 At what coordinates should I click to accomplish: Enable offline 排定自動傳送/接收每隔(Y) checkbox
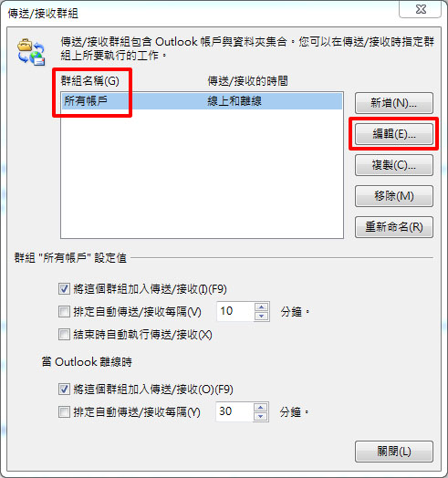tap(64, 411)
